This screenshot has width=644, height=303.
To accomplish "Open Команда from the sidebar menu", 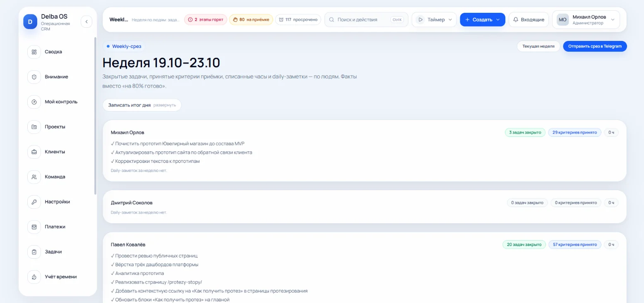I will pyautogui.click(x=55, y=177).
